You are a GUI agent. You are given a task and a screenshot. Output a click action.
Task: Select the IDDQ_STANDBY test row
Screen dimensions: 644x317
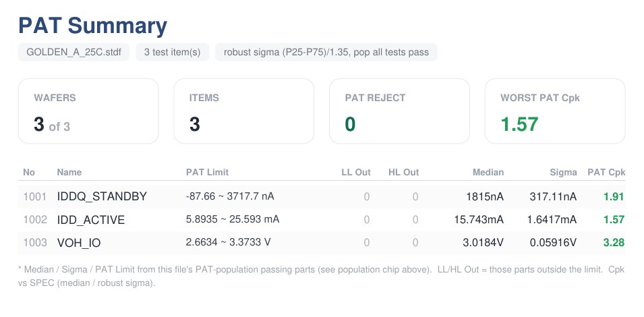click(x=322, y=197)
